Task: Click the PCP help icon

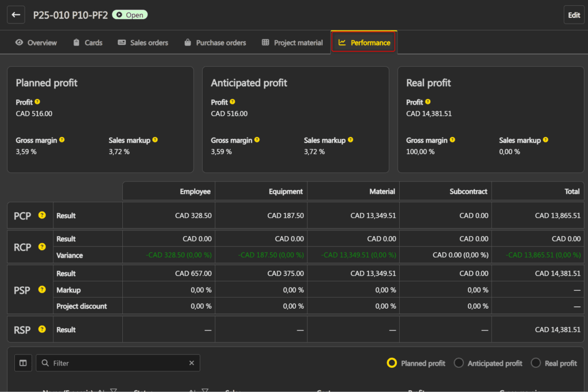Action: pyautogui.click(x=42, y=216)
